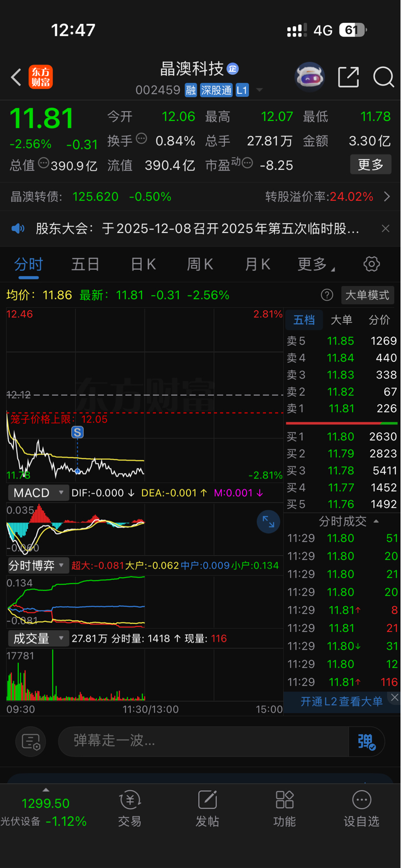The image size is (401, 868).
Task: Switch to 周K chart tab
Action: [x=200, y=264]
